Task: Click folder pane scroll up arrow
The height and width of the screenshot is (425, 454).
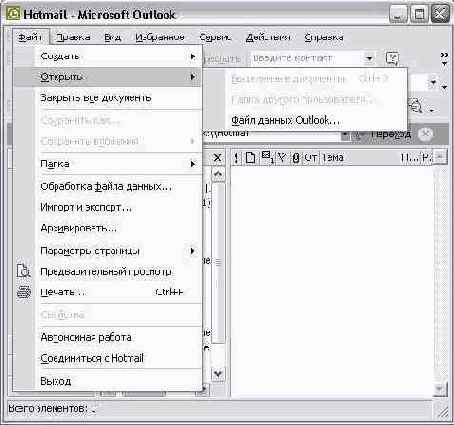Action: pos(218,174)
